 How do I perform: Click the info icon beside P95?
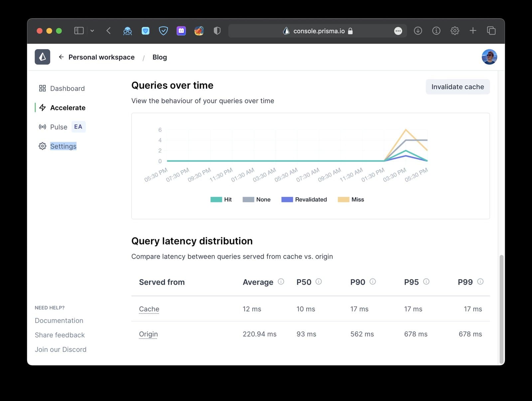426,281
